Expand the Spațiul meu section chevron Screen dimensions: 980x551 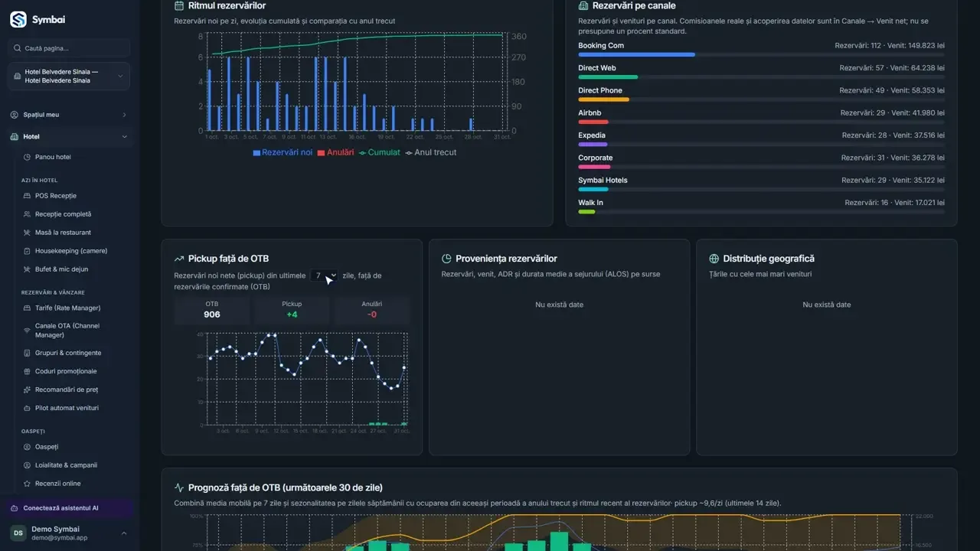(124, 115)
